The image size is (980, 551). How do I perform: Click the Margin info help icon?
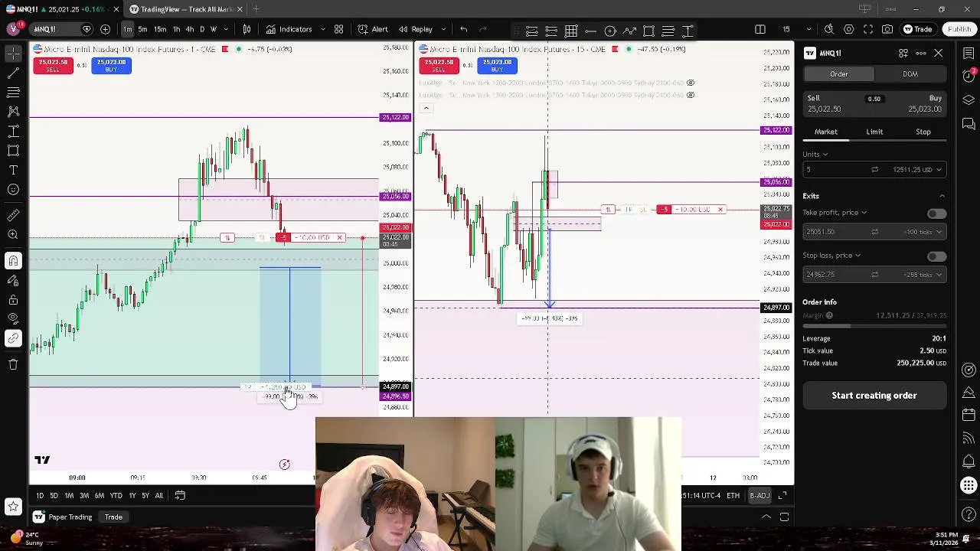(829, 315)
